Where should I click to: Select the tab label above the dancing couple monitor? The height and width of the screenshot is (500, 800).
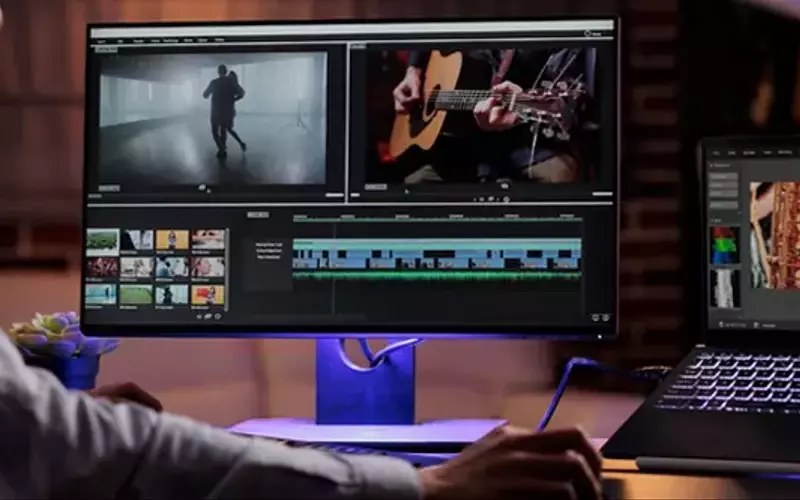pos(106,49)
